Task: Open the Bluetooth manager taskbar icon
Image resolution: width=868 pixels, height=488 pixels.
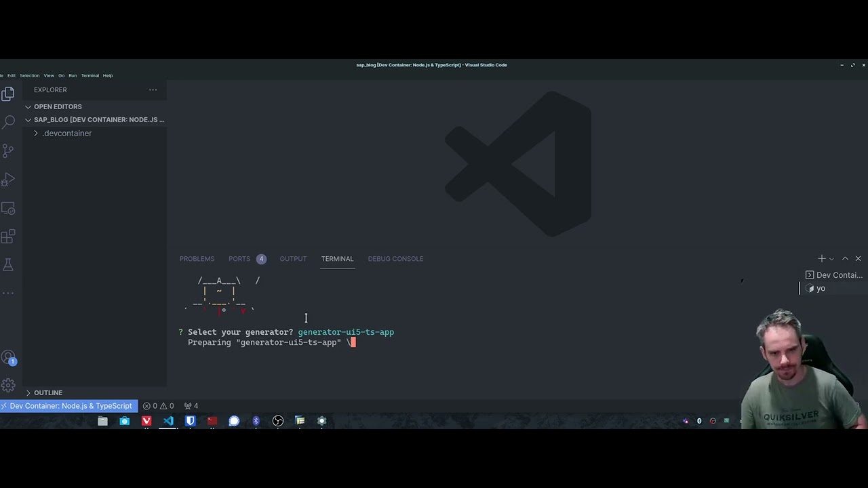Action: pyautogui.click(x=256, y=421)
